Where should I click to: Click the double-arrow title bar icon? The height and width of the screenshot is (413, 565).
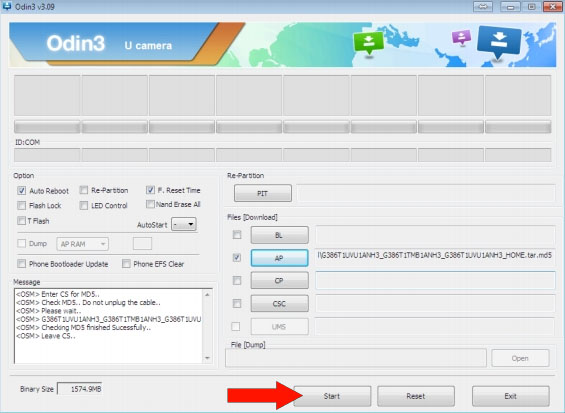[x=482, y=6]
